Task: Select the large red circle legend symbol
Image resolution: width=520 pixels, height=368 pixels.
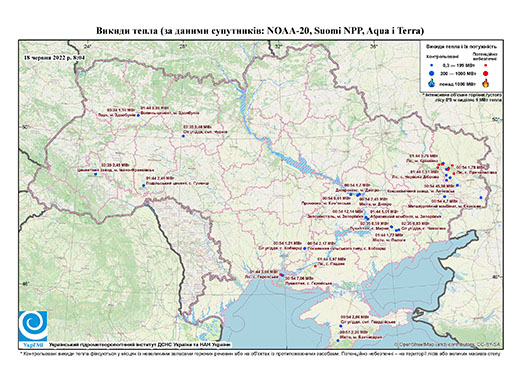Action: [x=485, y=73]
